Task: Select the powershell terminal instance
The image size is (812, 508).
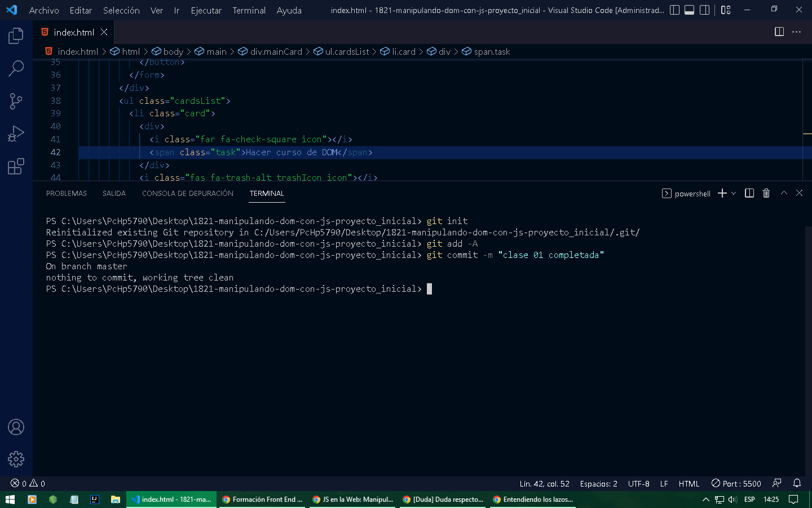Action: (686, 194)
